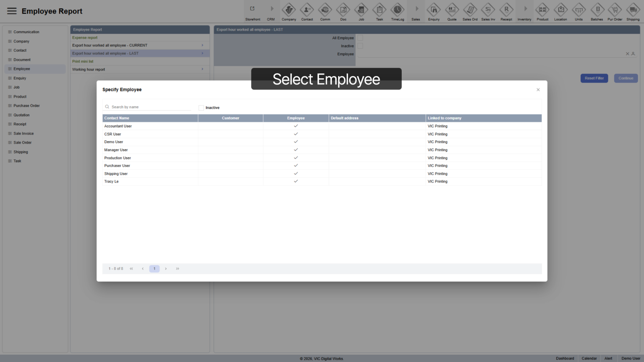The width and height of the screenshot is (644, 362).
Task: Open the Company toolbar icon
Action: [x=289, y=10]
